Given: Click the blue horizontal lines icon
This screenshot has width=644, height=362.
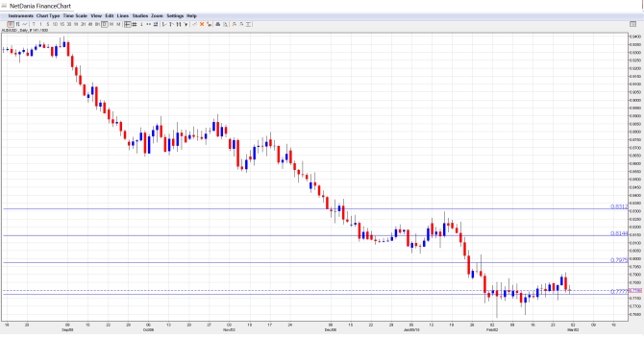Looking at the screenshot, I should click(x=156, y=25).
